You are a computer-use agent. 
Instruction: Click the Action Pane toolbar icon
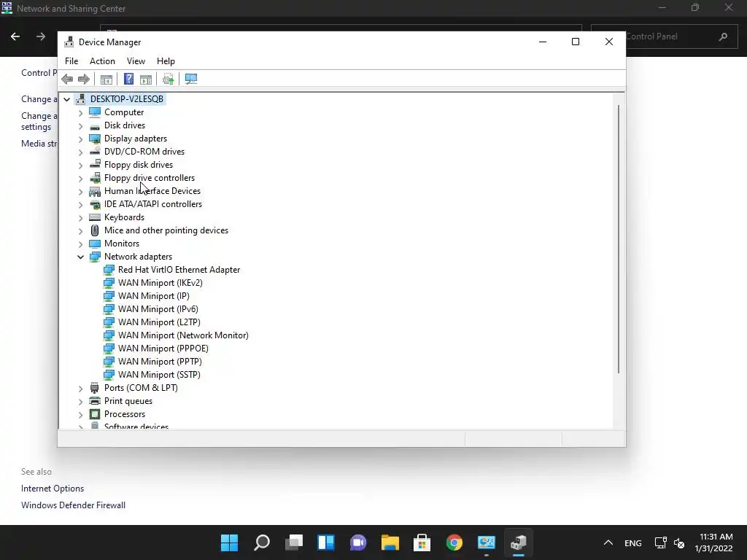click(146, 79)
